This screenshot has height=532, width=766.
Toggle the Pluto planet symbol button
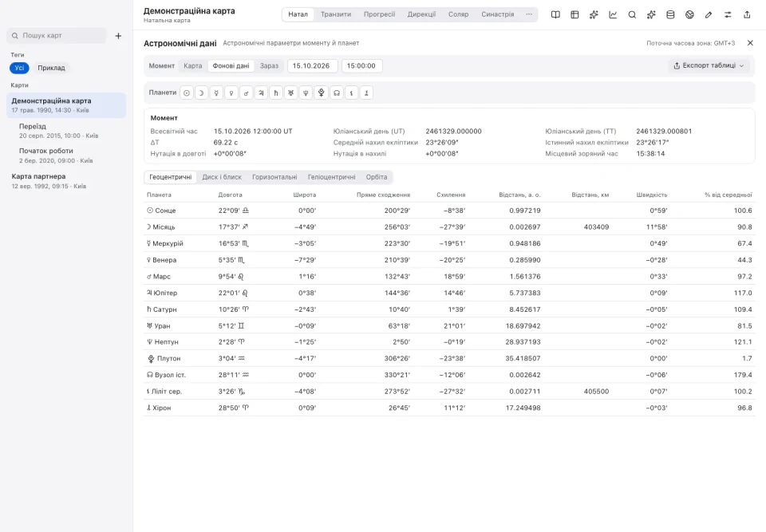tap(321, 93)
